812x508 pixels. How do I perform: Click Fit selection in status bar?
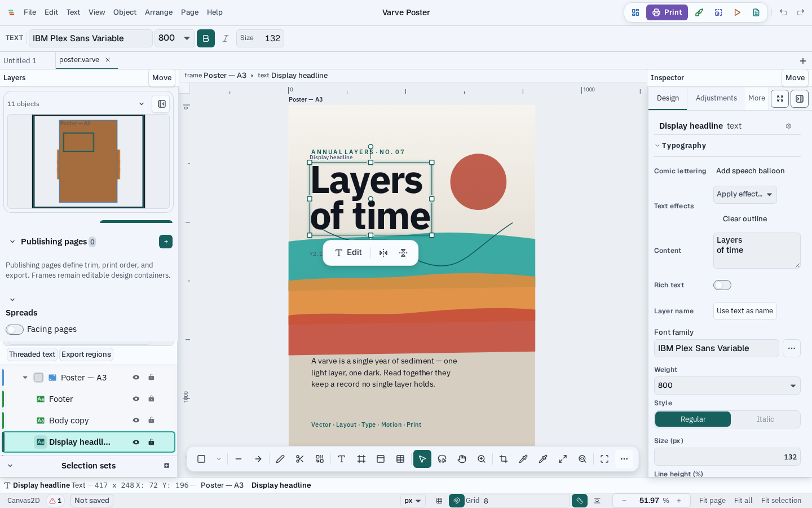pos(781,501)
